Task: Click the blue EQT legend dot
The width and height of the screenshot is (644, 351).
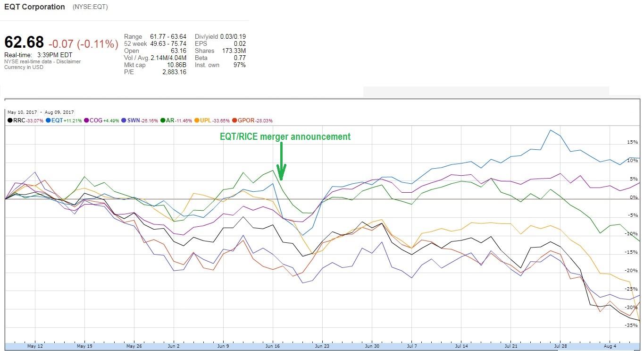Action: tap(49, 120)
